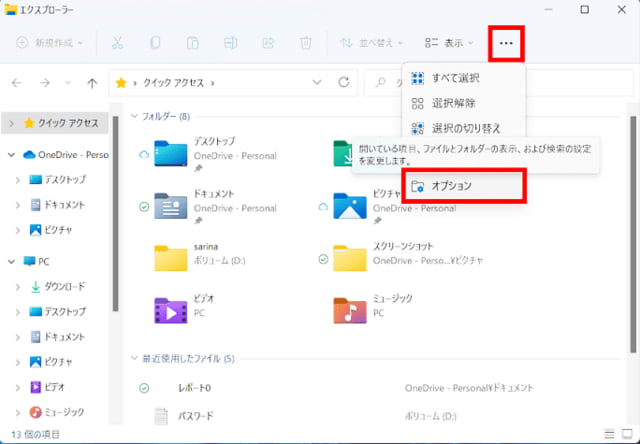Open the 表示 view dropdown
The width and height of the screenshot is (640, 444).
(x=449, y=43)
